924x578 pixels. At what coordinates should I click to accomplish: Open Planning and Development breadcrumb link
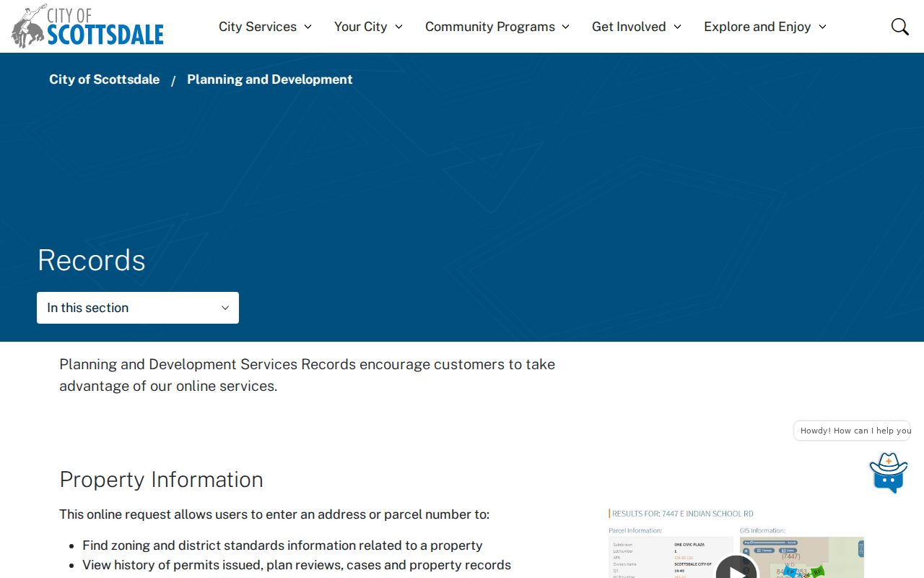click(270, 79)
